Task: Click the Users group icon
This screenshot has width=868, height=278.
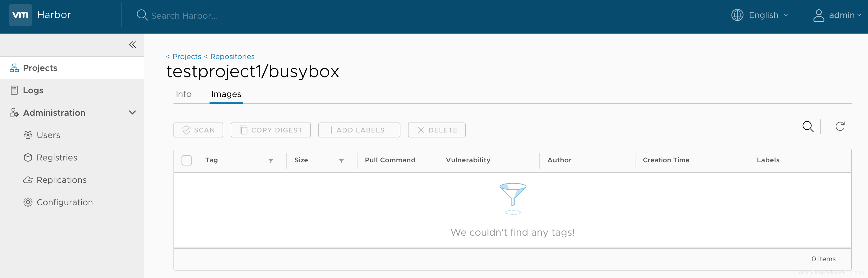Action: pos(28,135)
